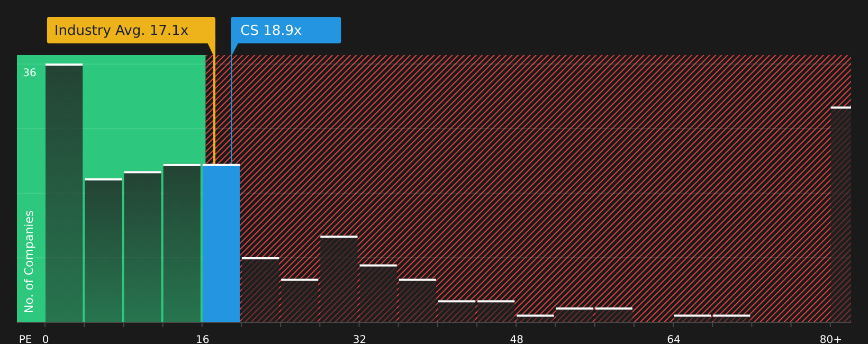Click the PE axis label
868x344 pixels.
coord(25,339)
